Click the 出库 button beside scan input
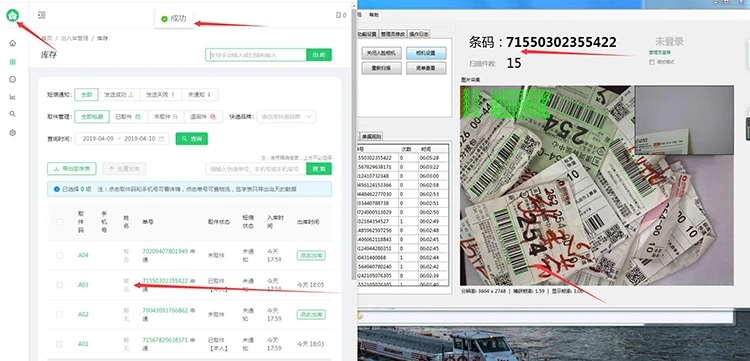 pyautogui.click(x=319, y=55)
